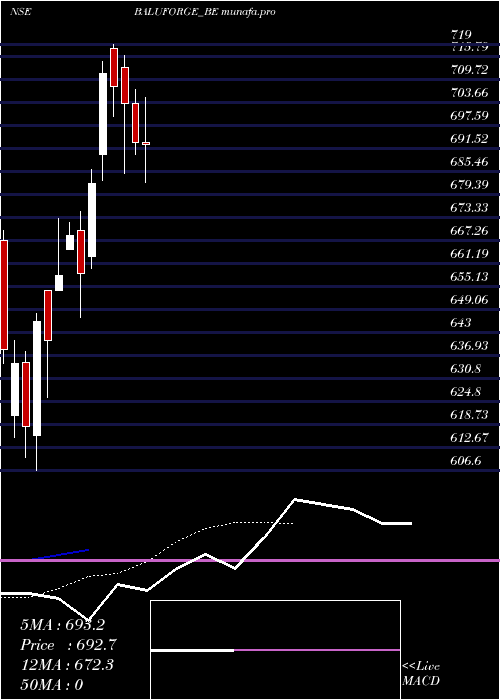Click the short blue line segment above the magenta line
The image size is (500, 700).
[x=60, y=554]
